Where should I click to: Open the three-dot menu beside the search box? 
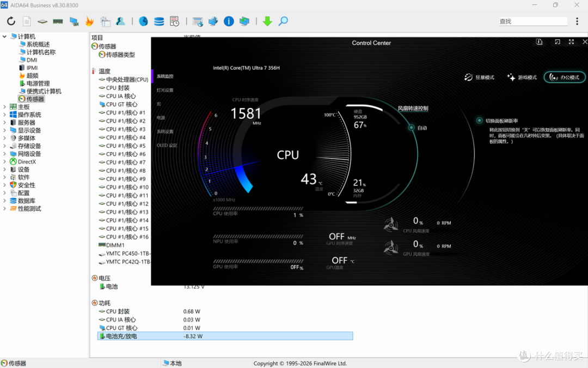tap(577, 21)
